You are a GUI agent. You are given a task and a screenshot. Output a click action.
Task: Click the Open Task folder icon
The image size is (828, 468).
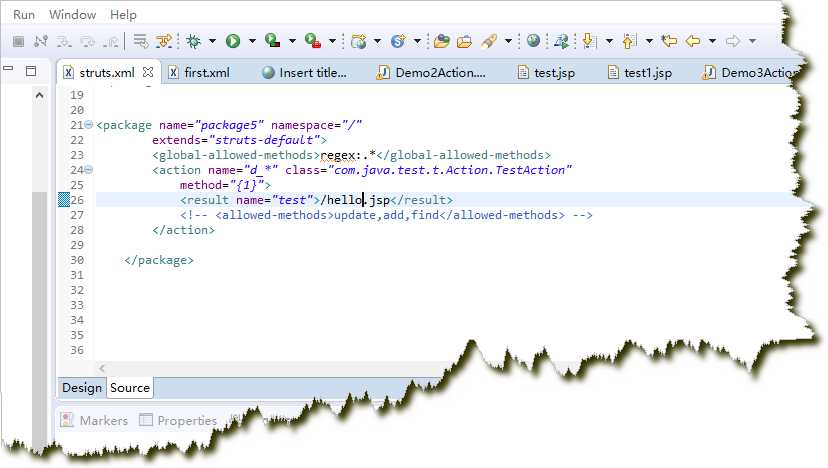pos(464,41)
